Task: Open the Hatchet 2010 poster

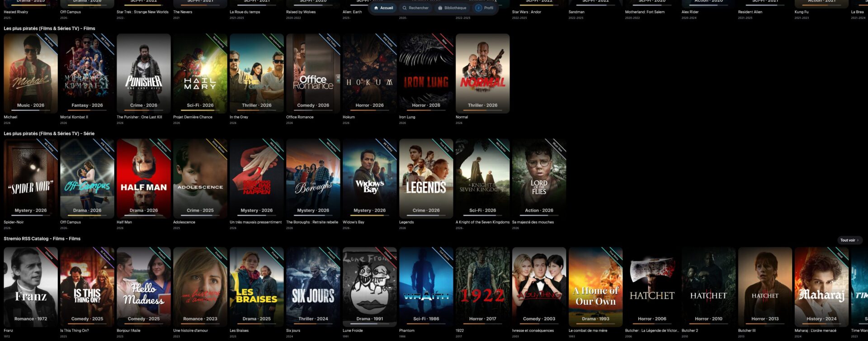Action: pos(709,287)
